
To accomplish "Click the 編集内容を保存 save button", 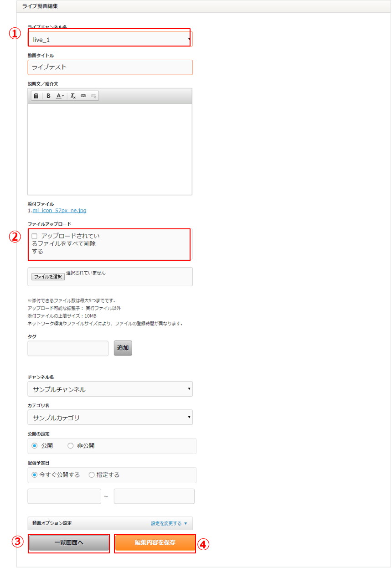I will [155, 543].
